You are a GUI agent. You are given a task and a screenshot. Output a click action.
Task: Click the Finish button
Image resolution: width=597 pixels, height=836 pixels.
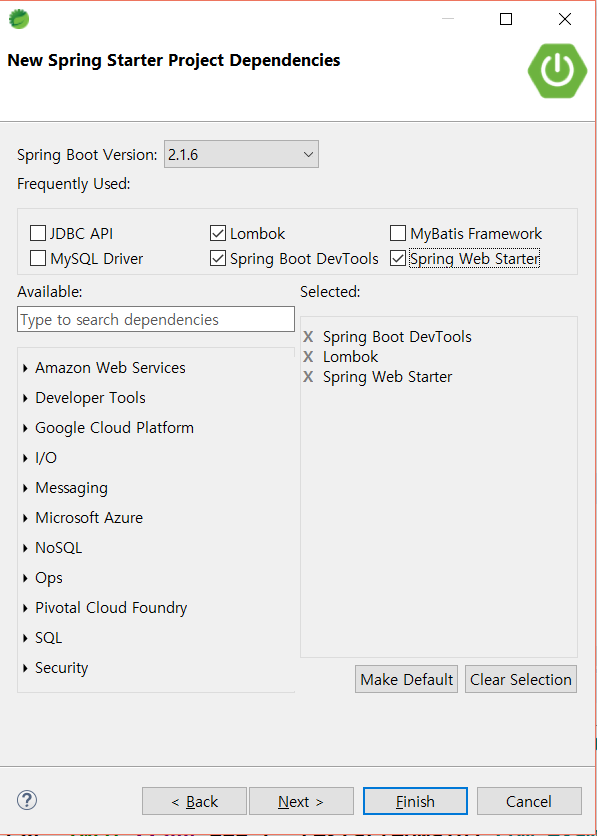[415, 801]
